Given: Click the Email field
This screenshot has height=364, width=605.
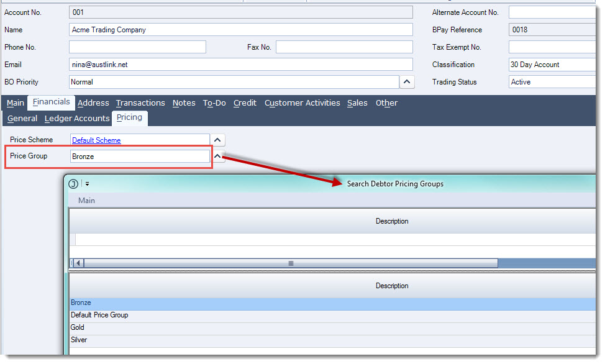Looking at the screenshot, I should [241, 65].
